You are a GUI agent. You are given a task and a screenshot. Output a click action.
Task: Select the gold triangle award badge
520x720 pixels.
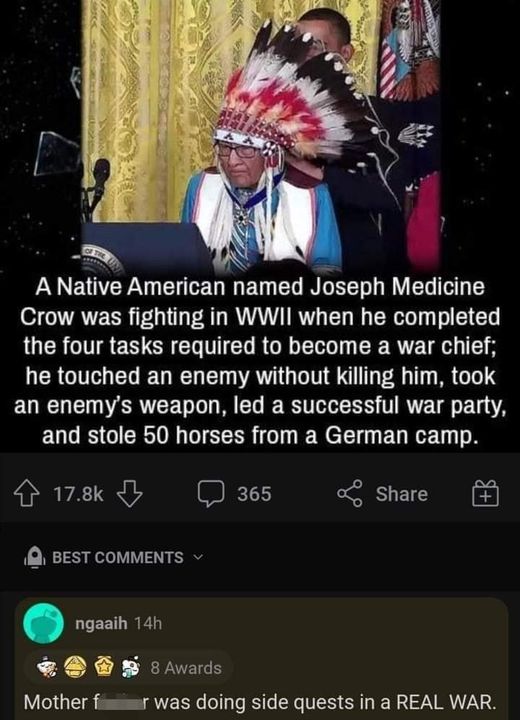(x=75, y=668)
